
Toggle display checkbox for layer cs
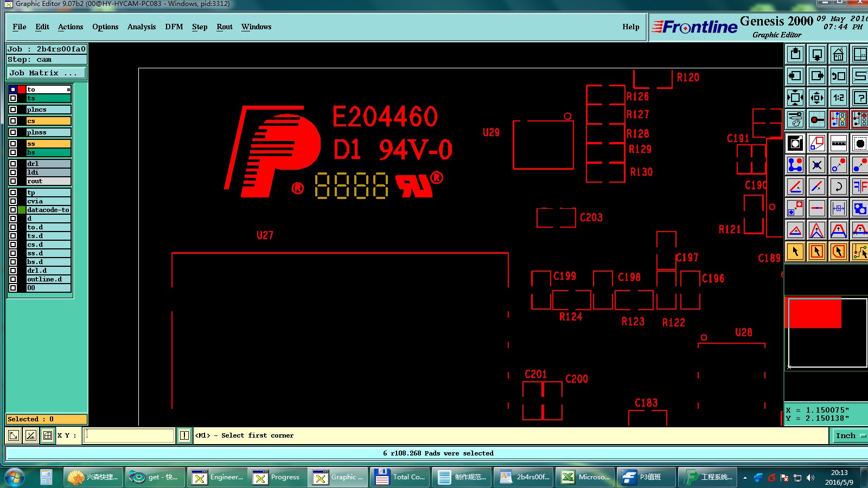[13, 121]
